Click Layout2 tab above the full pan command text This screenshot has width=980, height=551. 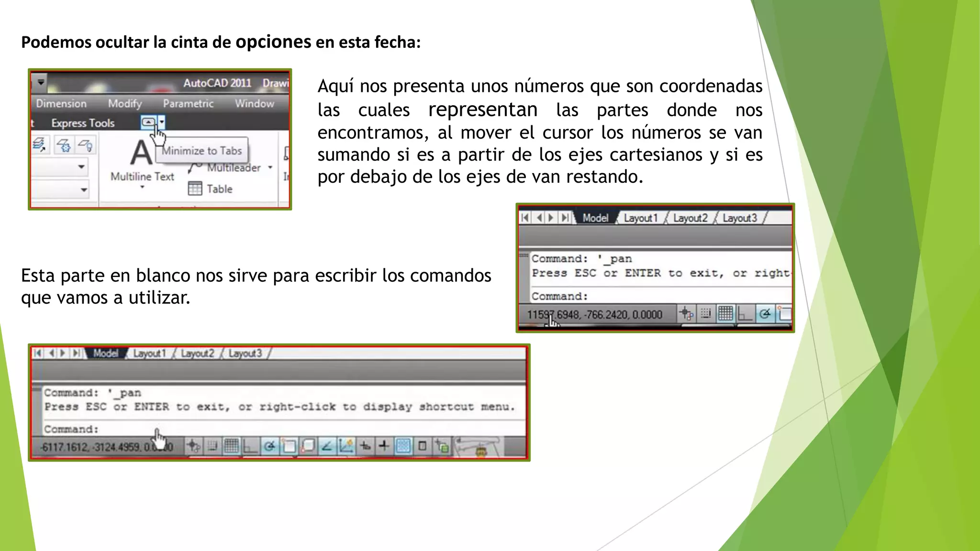(x=198, y=353)
